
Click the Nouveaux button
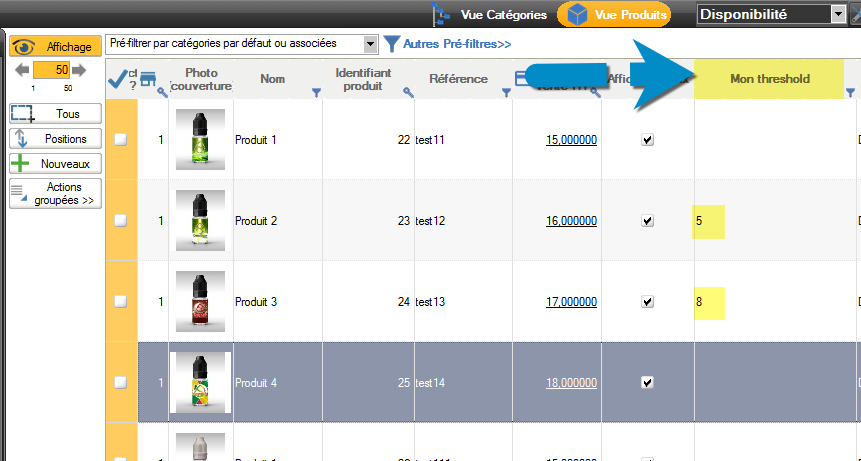[55, 164]
